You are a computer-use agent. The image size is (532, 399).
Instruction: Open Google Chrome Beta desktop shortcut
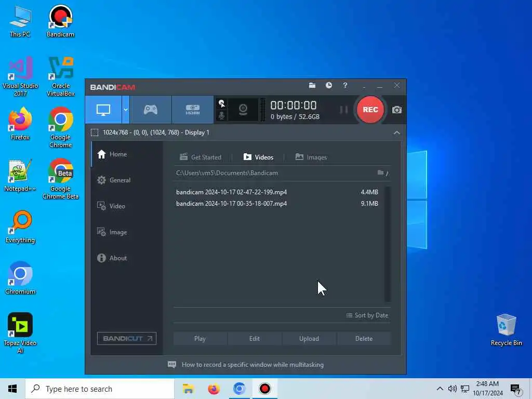(60, 179)
